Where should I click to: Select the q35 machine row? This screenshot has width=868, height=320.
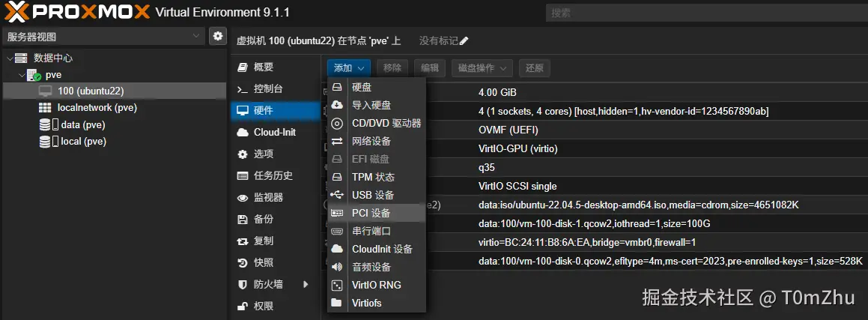tap(595, 168)
